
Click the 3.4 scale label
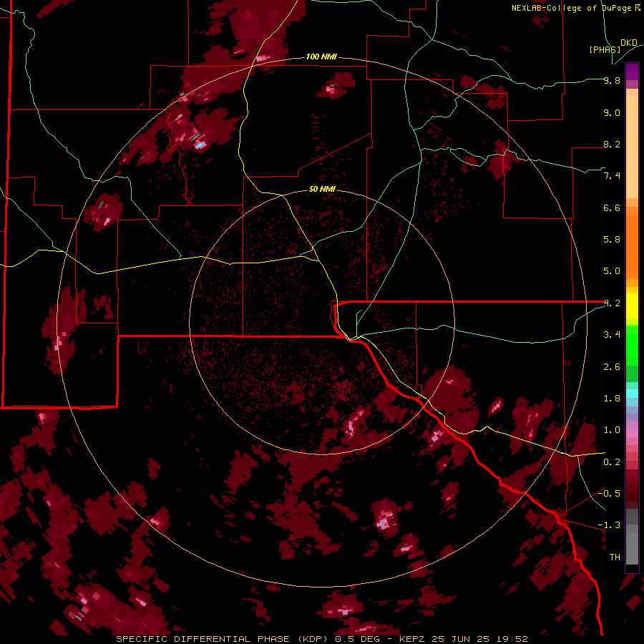pos(612,335)
